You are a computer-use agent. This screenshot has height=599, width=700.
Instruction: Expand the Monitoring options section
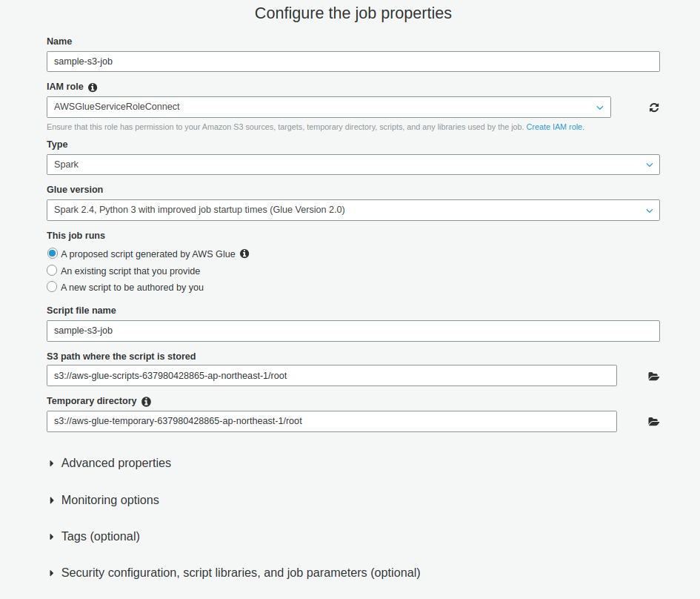pyautogui.click(x=110, y=500)
